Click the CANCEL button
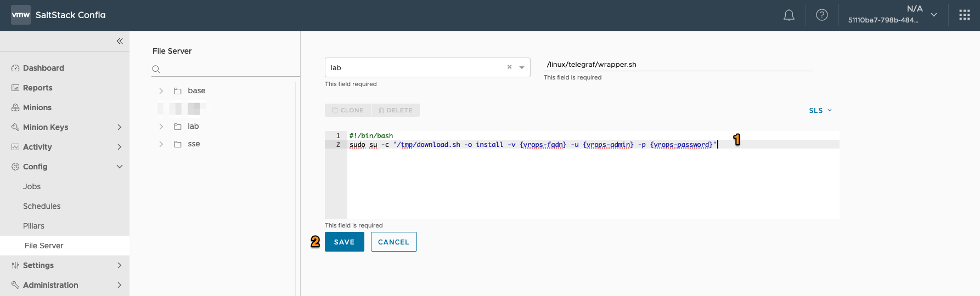Image resolution: width=980 pixels, height=296 pixels. click(394, 242)
